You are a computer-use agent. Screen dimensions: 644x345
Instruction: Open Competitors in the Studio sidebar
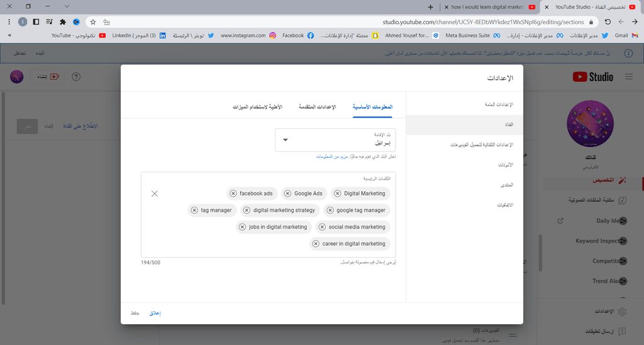[x=609, y=261]
